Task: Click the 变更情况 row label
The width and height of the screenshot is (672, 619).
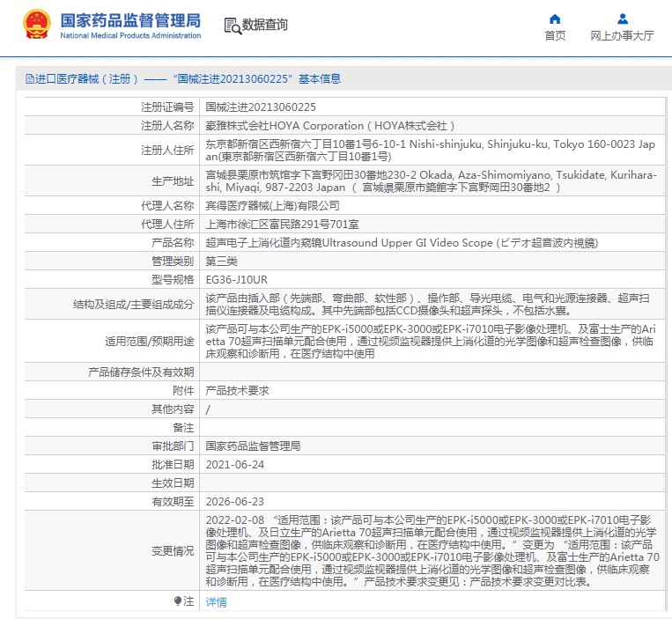Action: pos(173,550)
